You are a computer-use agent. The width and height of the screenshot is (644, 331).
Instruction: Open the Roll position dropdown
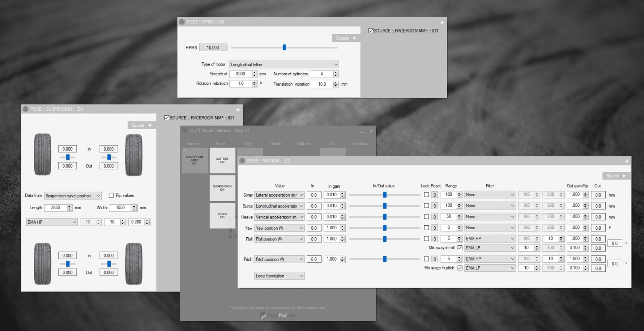[279, 239]
